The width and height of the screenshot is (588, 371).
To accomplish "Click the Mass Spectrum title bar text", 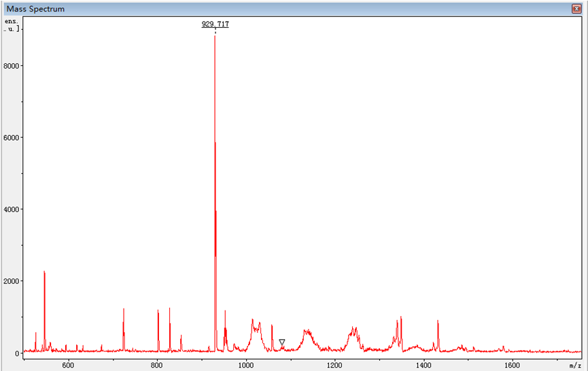I will [35, 9].
